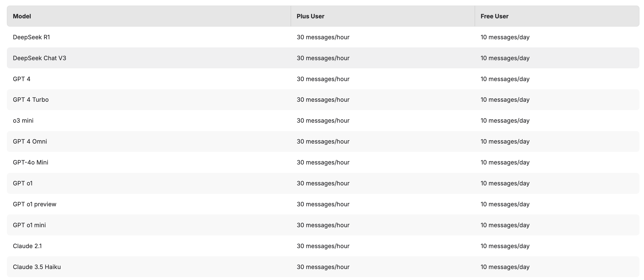Select the GPT o1 model cell
The image size is (644, 280).
pyautogui.click(x=23, y=183)
